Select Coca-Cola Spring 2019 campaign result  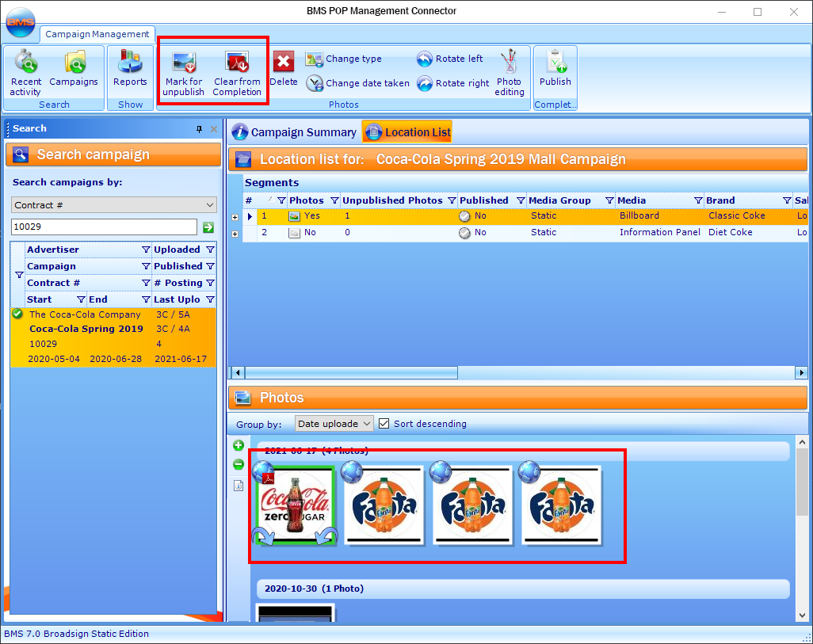point(113,337)
